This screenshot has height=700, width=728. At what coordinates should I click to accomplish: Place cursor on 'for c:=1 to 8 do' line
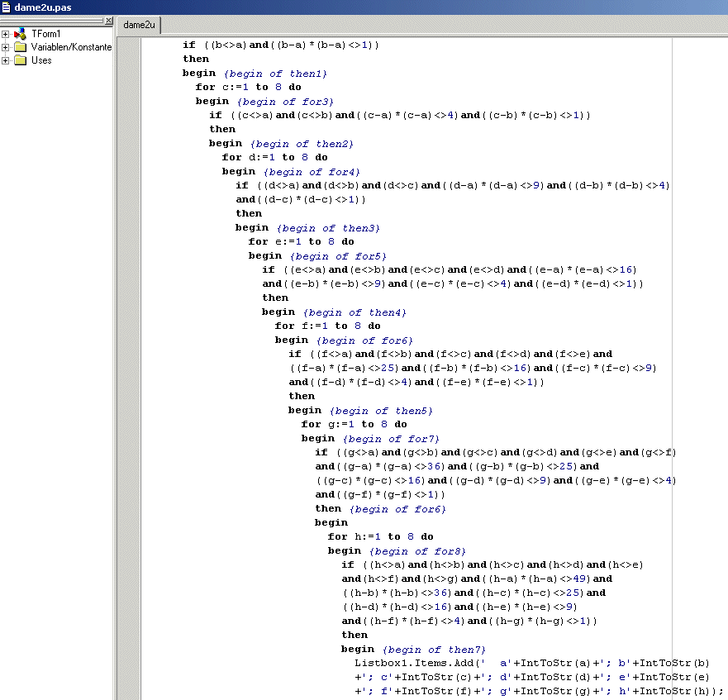[248, 87]
